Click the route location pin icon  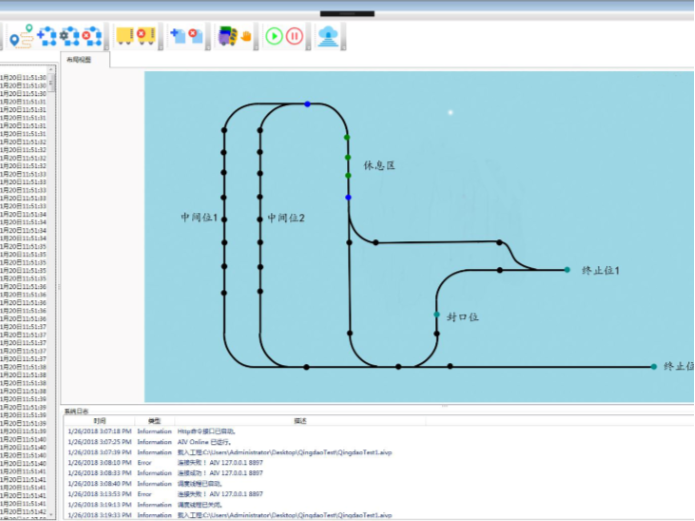click(20, 36)
